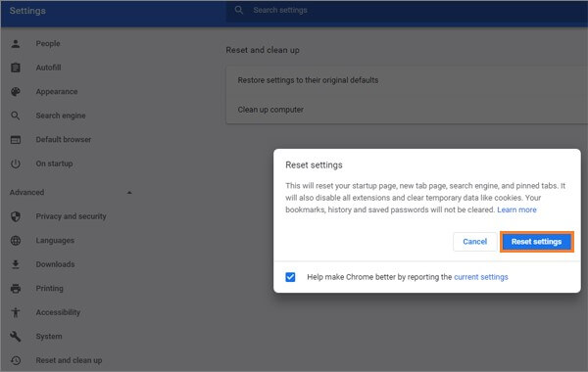The image size is (588, 372).
Task: Go to Appearance settings
Action: click(x=57, y=91)
